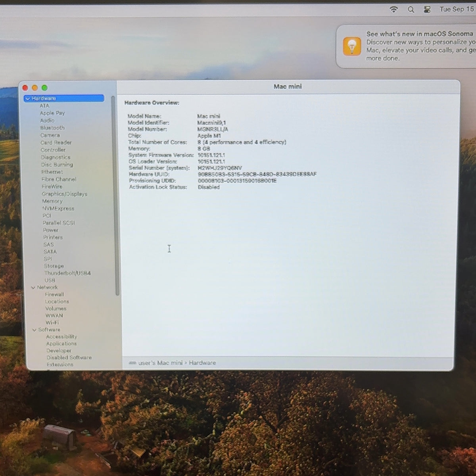The image size is (476, 476).
Task: Click the sidebar vertical scrollbar
Action: point(116,196)
